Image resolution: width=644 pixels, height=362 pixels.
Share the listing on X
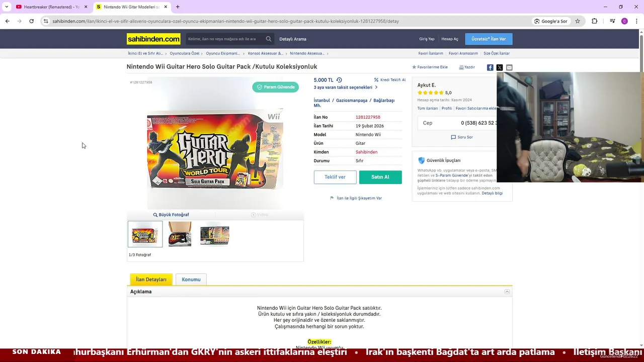500,67
